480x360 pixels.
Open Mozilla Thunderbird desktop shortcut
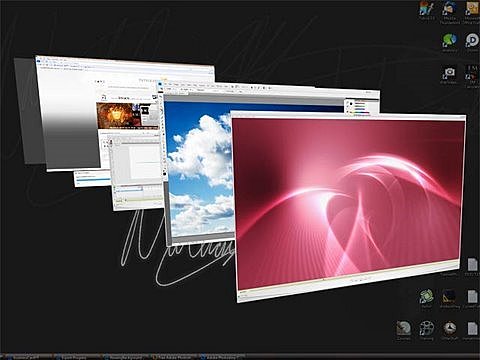click(449, 11)
